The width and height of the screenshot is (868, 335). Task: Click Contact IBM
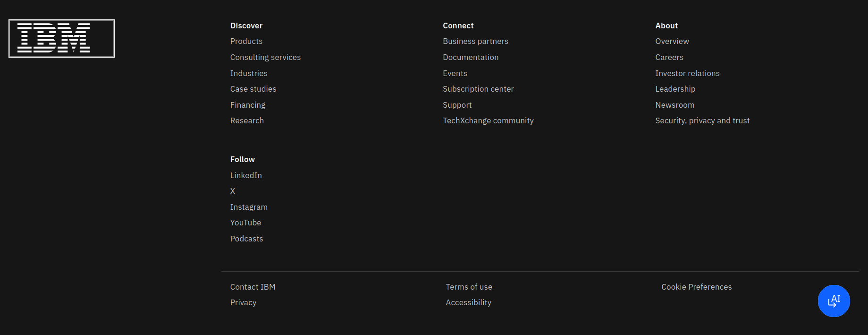coord(253,287)
